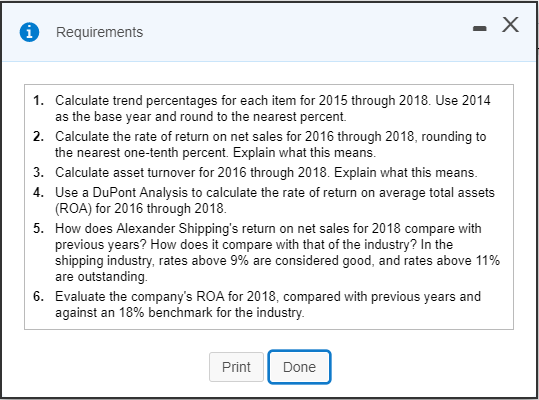
Task: Select requirement 5 about Alexander Shipping's return
Action: point(266,252)
